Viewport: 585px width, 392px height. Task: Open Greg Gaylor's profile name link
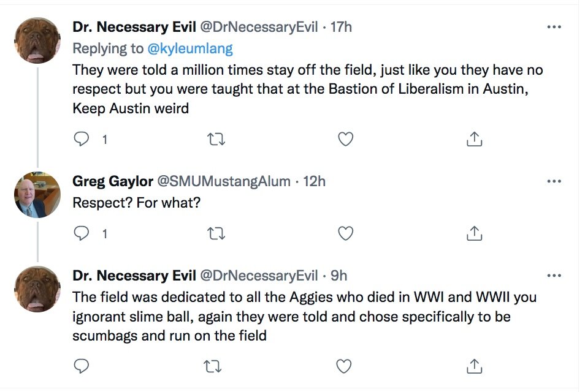point(112,181)
